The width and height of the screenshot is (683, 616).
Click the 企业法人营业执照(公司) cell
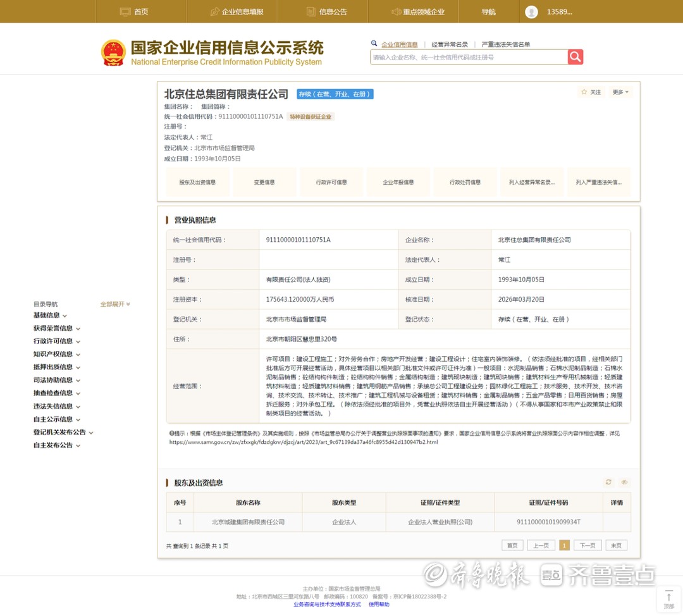(x=440, y=522)
